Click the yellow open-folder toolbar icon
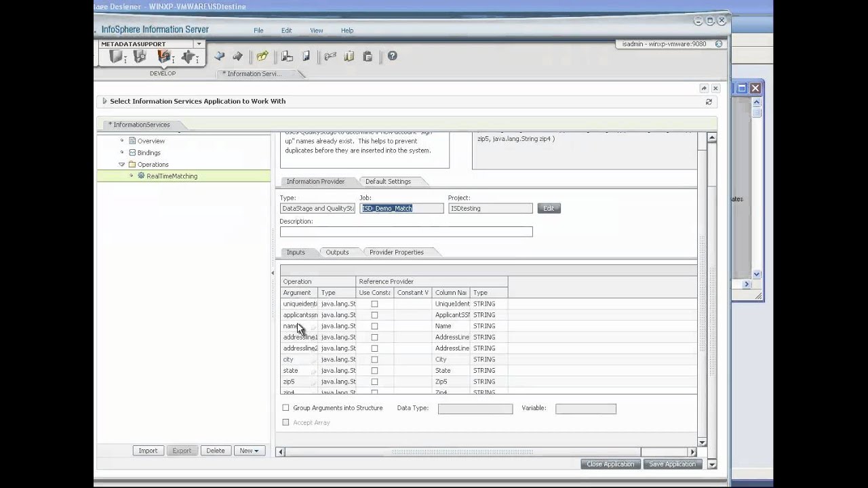Screen dimensions: 868x488 (262, 56)
